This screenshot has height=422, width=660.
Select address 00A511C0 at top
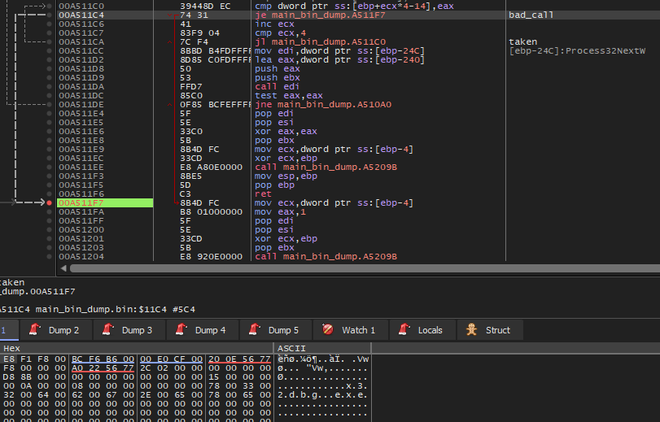tap(81, 6)
